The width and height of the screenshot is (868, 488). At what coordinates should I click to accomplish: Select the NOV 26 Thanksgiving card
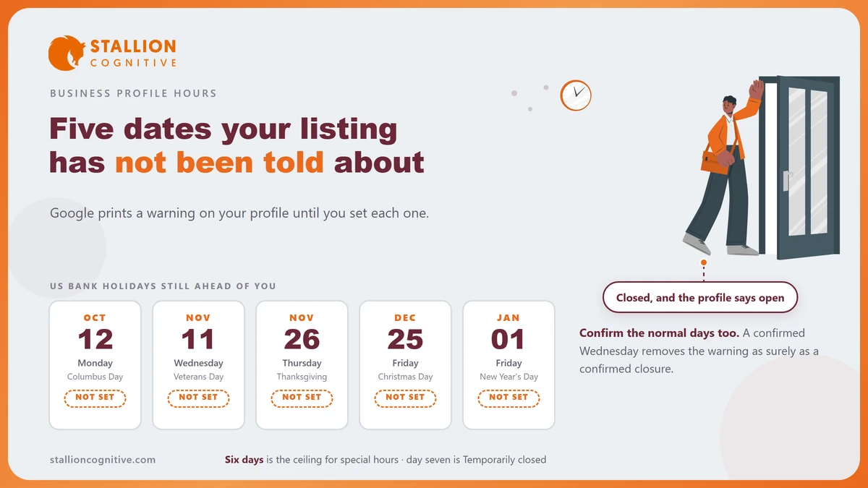[302, 365]
